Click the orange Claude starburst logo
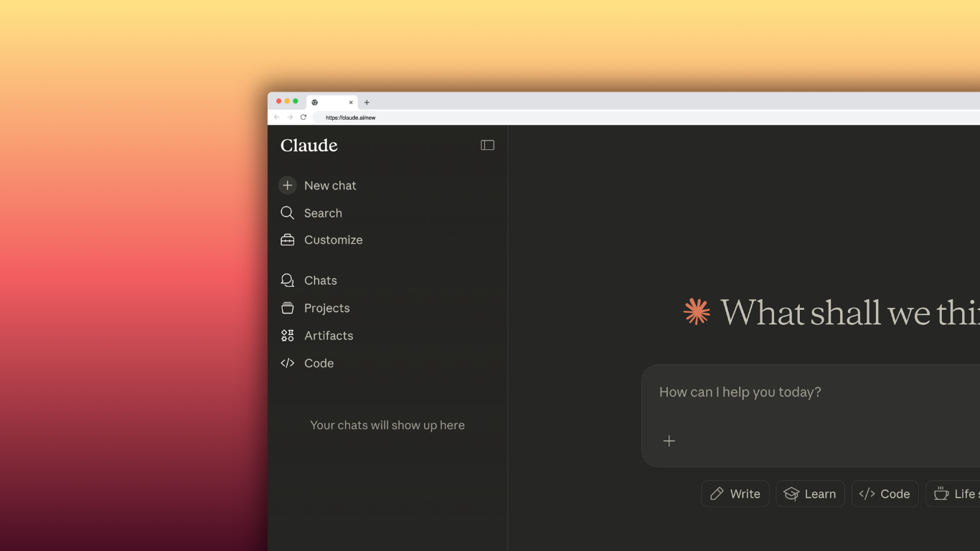The image size is (980, 551). 697,312
